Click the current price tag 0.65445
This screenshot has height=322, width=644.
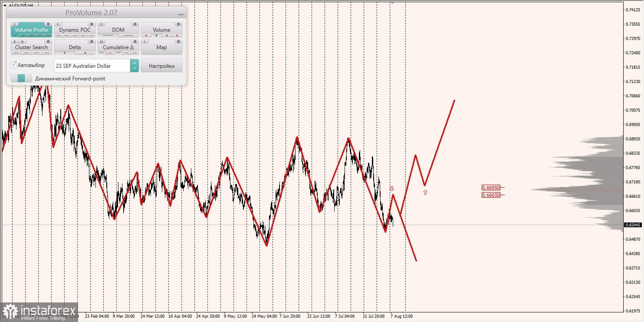pos(633,225)
